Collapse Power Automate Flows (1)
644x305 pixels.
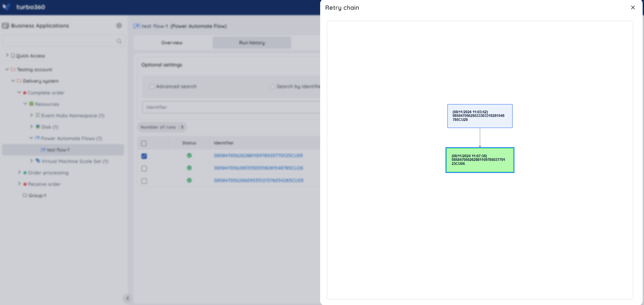[x=31, y=138]
